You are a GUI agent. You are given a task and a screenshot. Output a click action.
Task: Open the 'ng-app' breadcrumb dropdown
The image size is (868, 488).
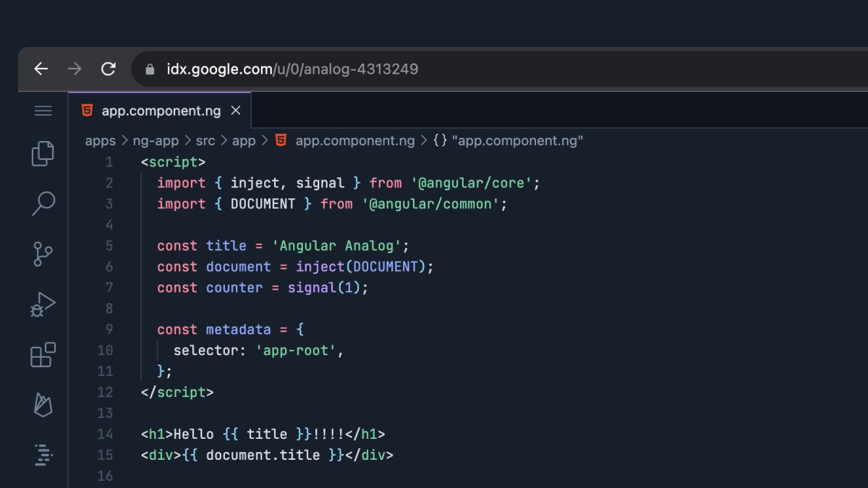158,140
